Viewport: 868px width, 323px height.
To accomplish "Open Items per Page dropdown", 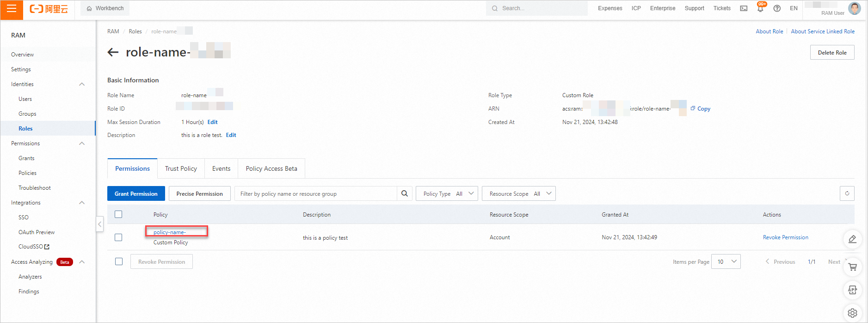I will (x=726, y=261).
